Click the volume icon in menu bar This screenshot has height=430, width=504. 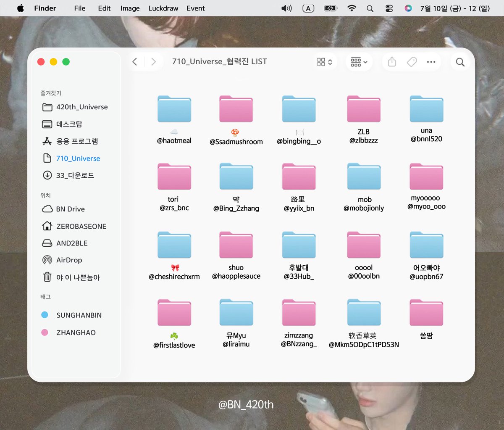(x=286, y=8)
